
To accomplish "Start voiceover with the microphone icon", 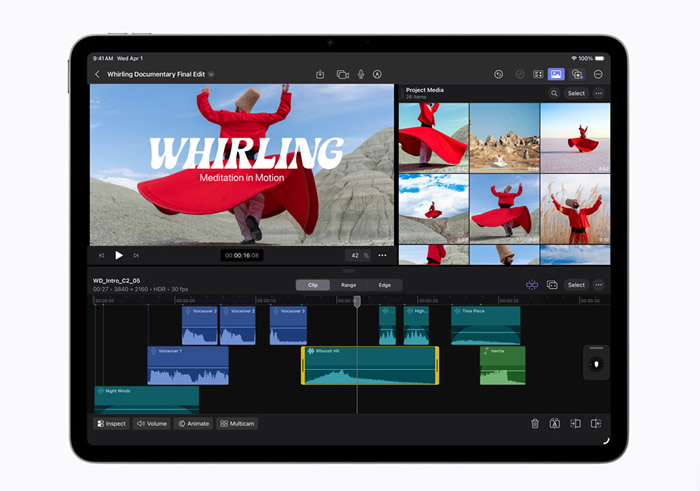I will [x=360, y=74].
